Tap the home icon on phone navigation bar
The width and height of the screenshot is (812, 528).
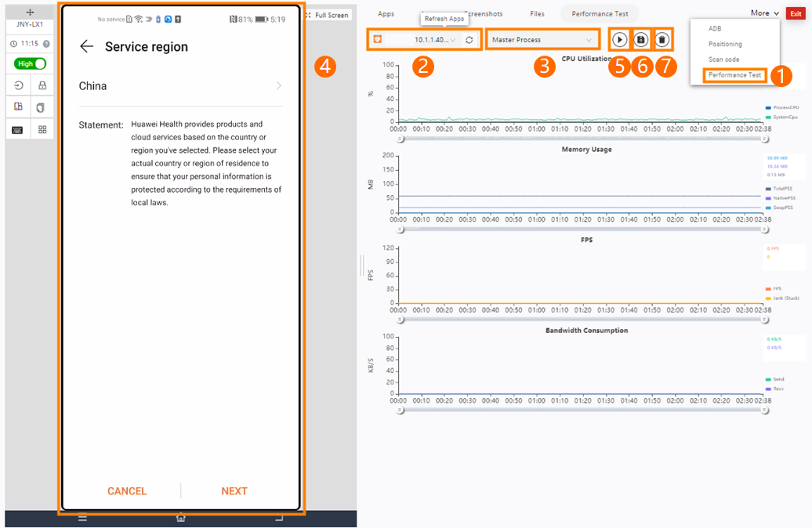click(181, 518)
